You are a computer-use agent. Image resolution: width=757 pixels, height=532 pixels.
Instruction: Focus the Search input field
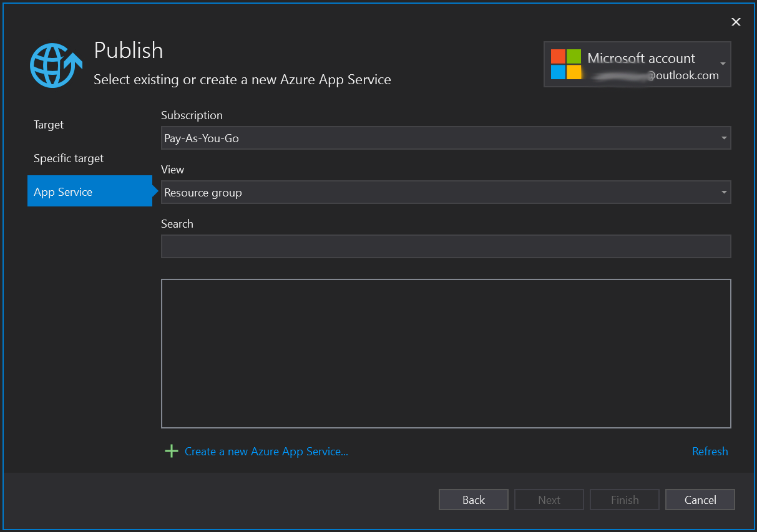[x=446, y=246]
